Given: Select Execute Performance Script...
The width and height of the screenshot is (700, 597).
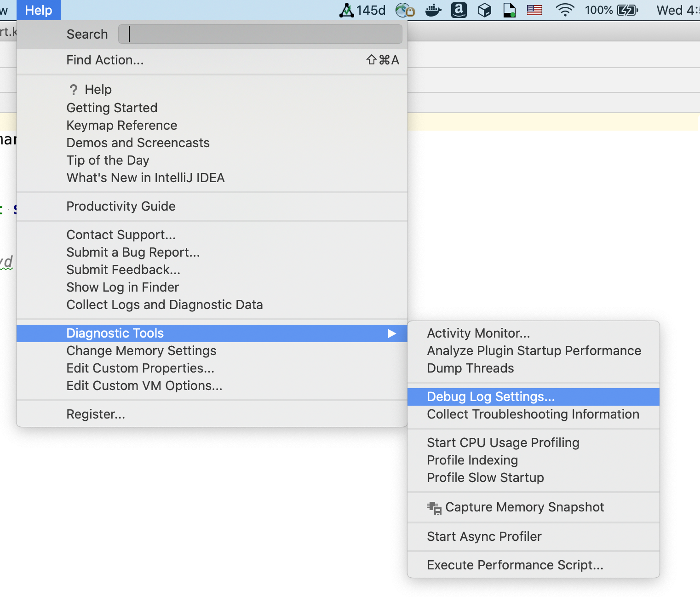Looking at the screenshot, I should 515,565.
